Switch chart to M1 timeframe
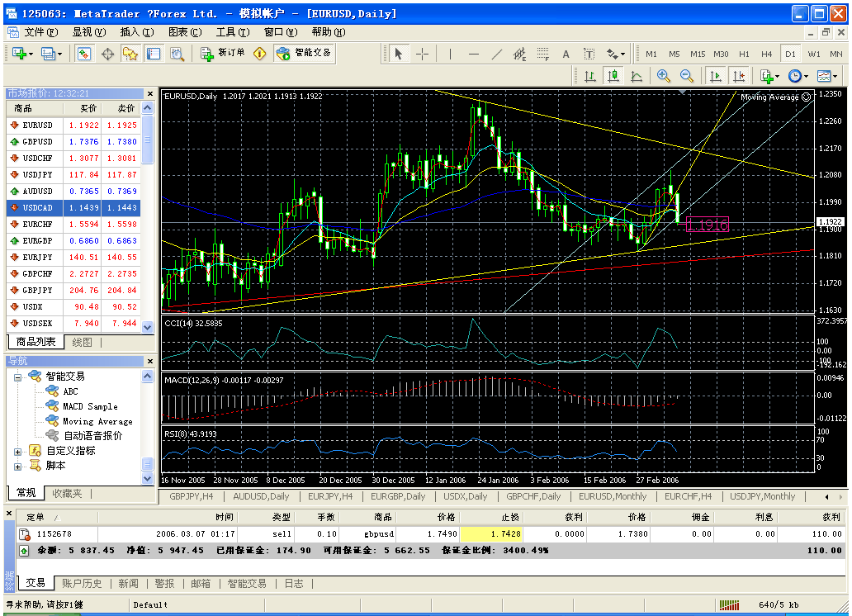 (651, 54)
